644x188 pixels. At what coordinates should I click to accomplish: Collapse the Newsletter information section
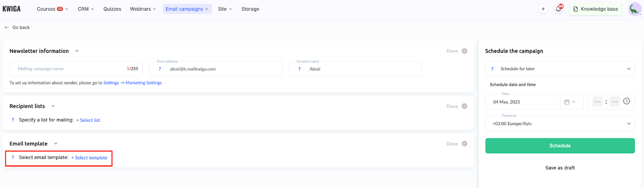[x=77, y=51]
